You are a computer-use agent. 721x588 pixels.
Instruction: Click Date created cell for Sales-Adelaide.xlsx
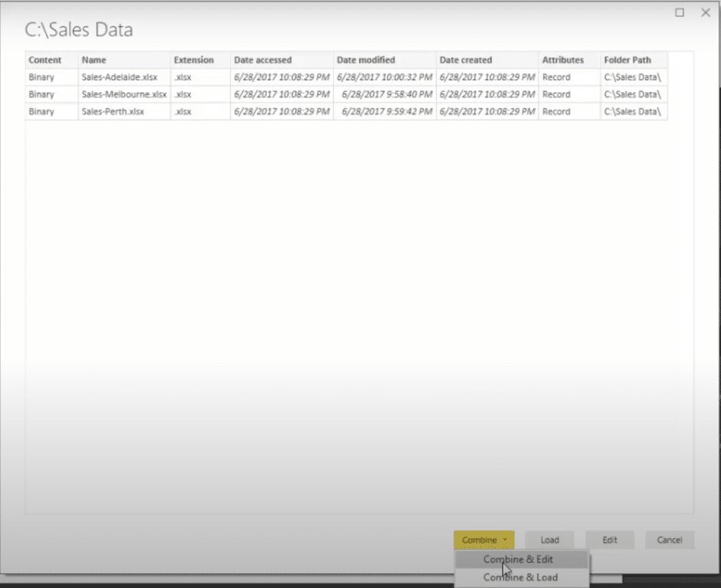point(487,77)
